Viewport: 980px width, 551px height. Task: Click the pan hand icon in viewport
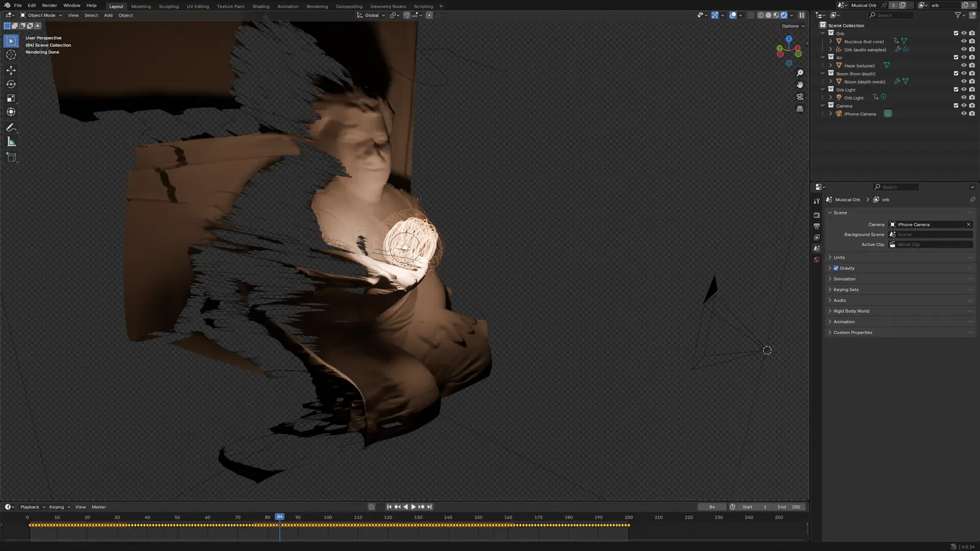point(799,84)
